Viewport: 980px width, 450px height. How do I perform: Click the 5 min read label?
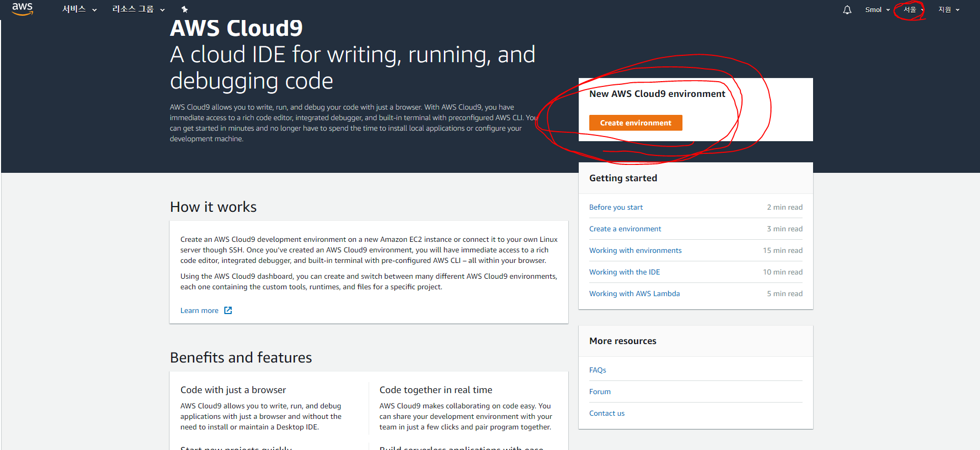[785, 294]
